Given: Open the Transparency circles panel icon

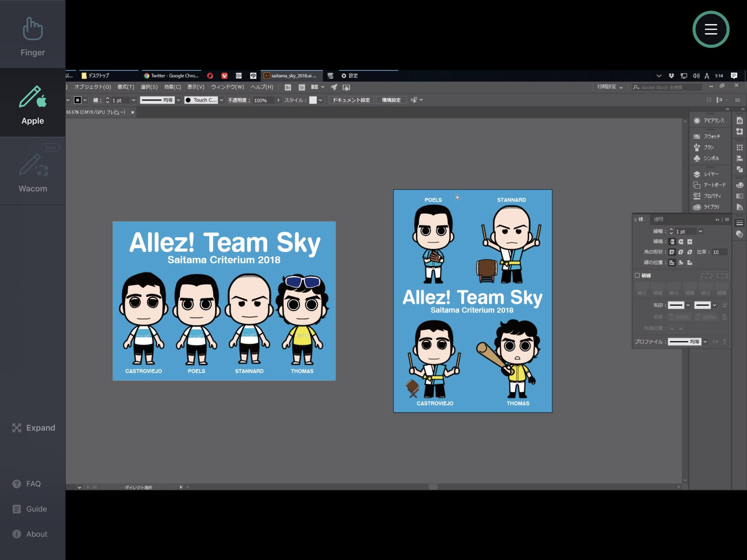Looking at the screenshot, I should [x=739, y=234].
